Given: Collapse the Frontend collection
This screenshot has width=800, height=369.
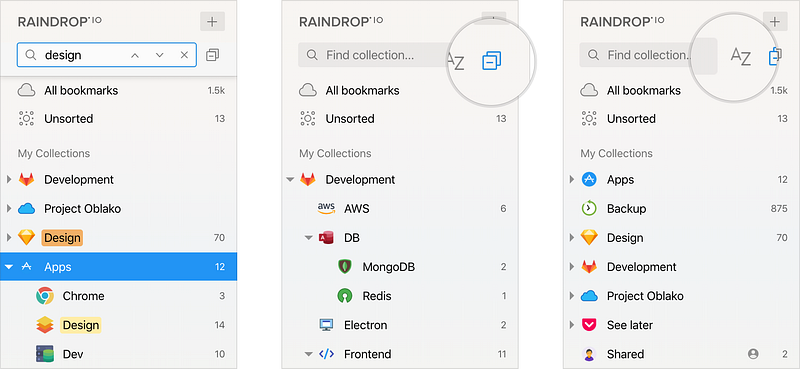Looking at the screenshot, I should click(x=308, y=354).
